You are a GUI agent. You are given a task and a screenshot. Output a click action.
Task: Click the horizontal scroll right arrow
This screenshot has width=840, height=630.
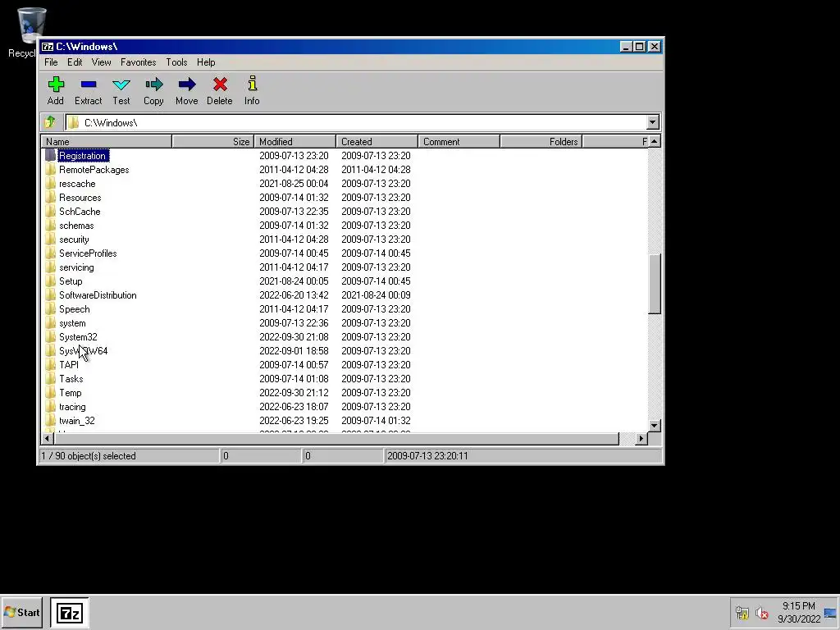(x=641, y=439)
